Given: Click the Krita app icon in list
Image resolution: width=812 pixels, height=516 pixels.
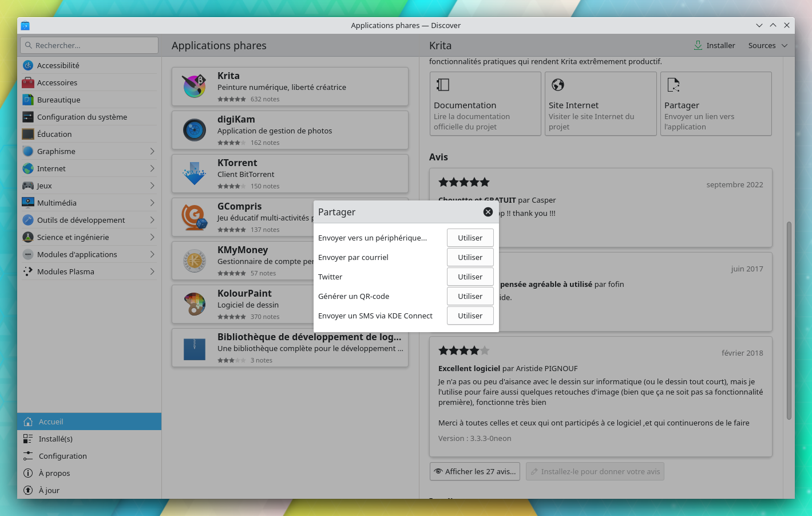Looking at the screenshot, I should coord(195,86).
